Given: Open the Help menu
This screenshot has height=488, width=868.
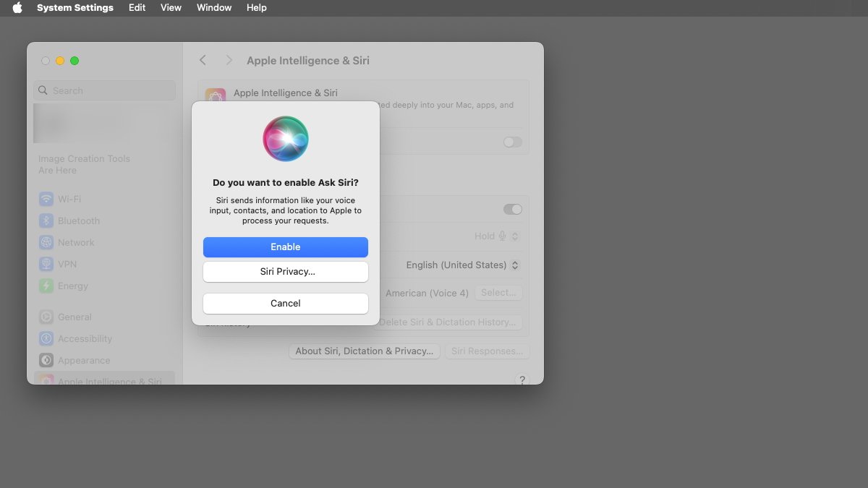Looking at the screenshot, I should (257, 8).
